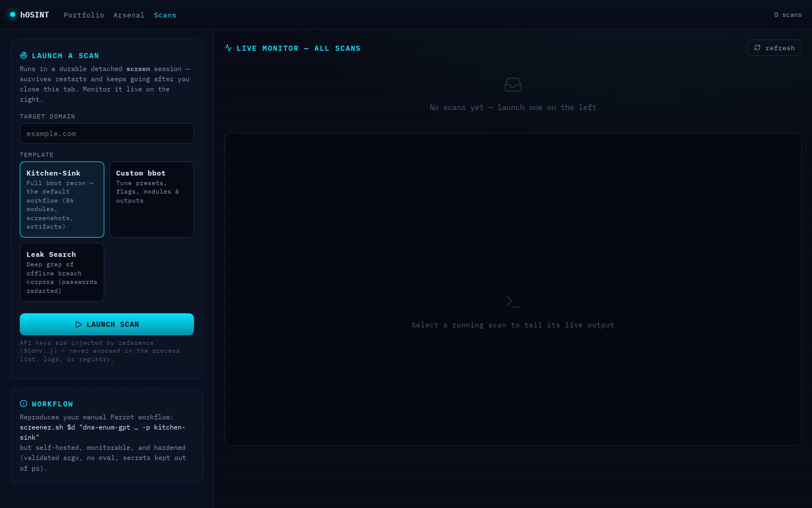The height and width of the screenshot is (508, 812).
Task: Click 'Select a running scan to tail' message
Action: (513, 325)
